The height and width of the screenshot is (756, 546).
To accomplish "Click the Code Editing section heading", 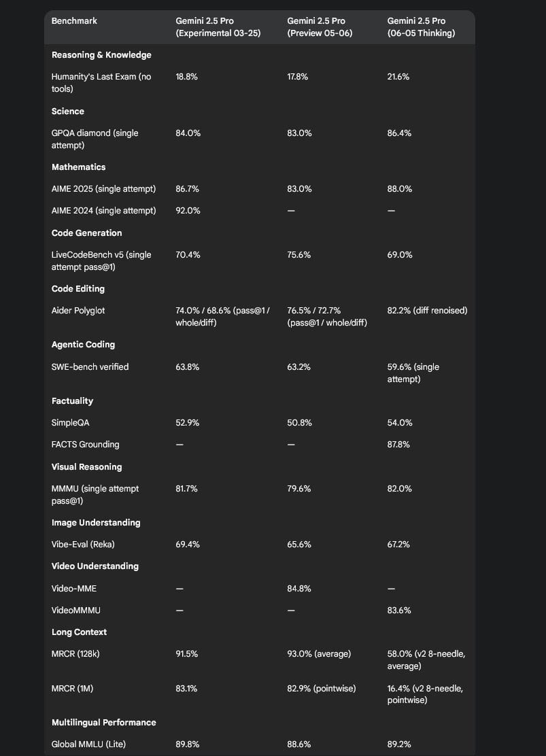I will click(x=78, y=289).
